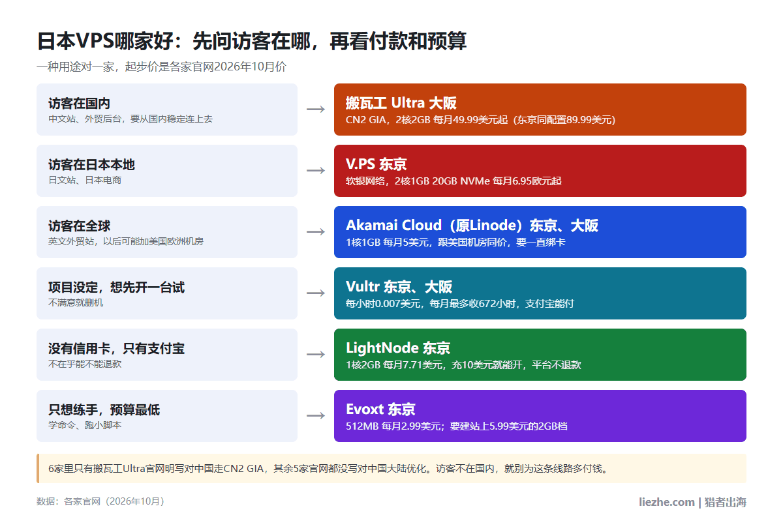Click the line "软银网络，2核1GB 20GB NVMe 每月6.95欧元起"
783x532 pixels.
453,181
